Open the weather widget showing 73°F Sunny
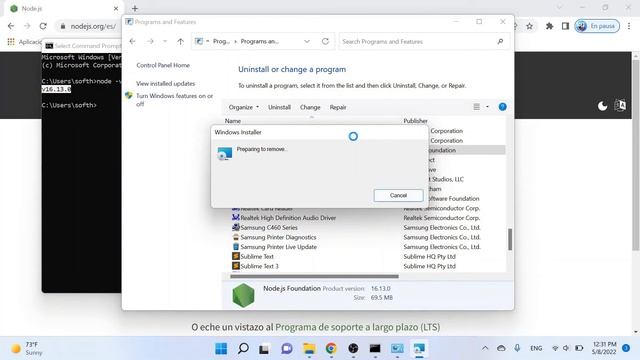This screenshot has width=640, height=360. (x=27, y=348)
